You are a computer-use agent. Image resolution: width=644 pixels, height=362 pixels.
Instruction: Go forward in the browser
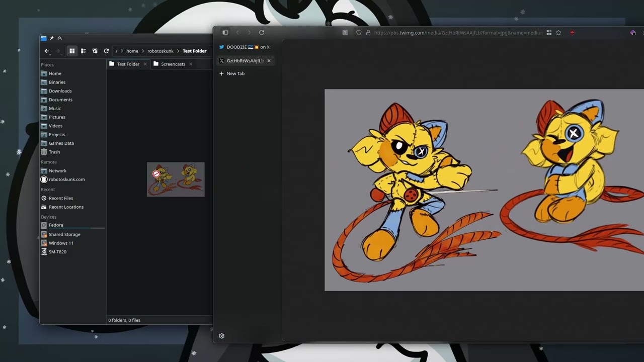(x=249, y=33)
